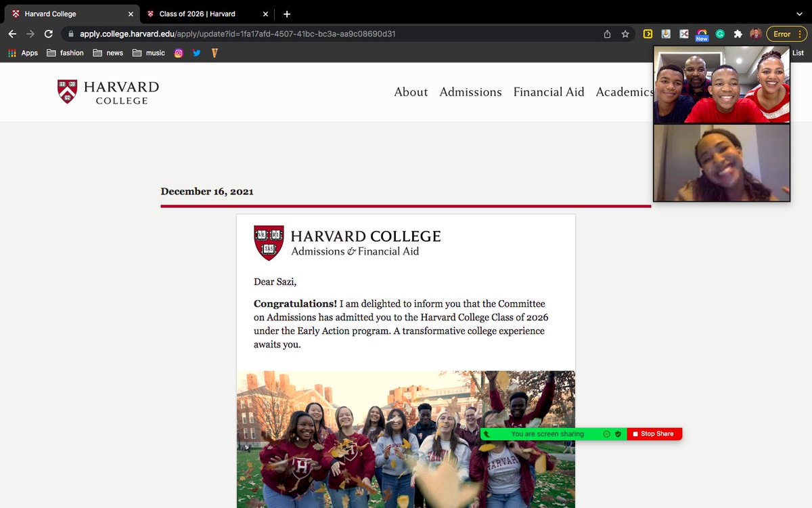The image size is (812, 508).
Task: Open the Academics menu item
Action: (625, 92)
